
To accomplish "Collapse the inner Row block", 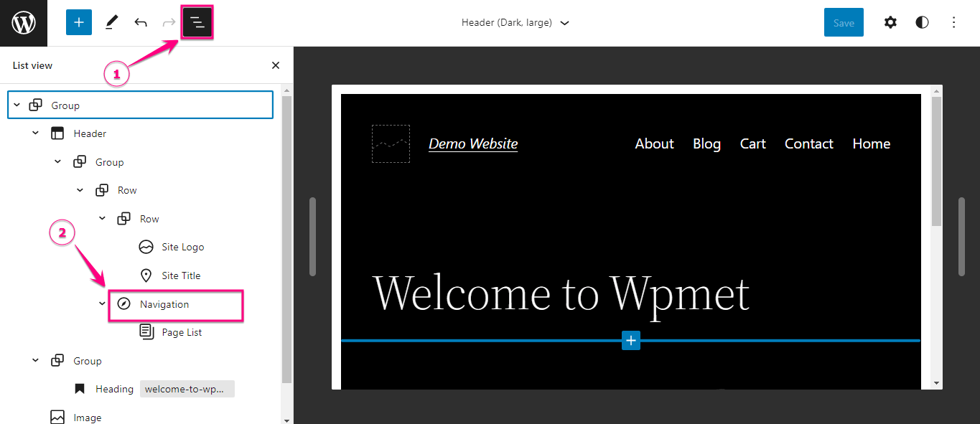I will (102, 219).
